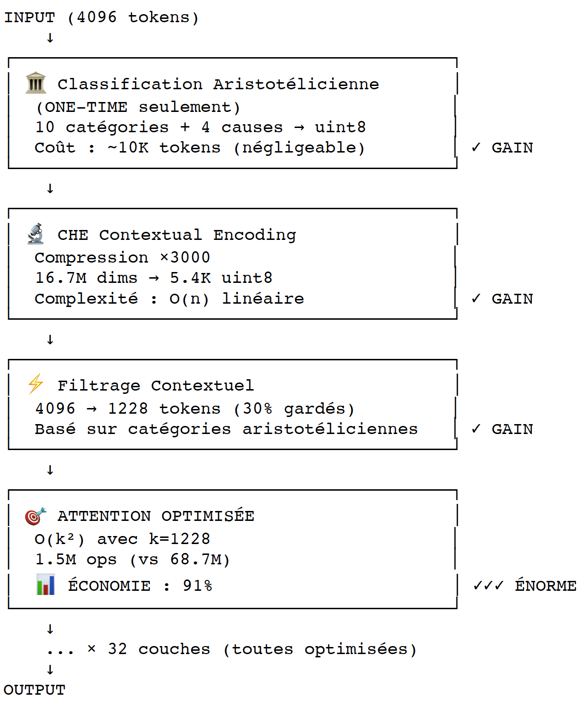Click the bar chart icon near ÉCONOMIE
The height and width of the screenshot is (715, 588).
click(x=46, y=585)
